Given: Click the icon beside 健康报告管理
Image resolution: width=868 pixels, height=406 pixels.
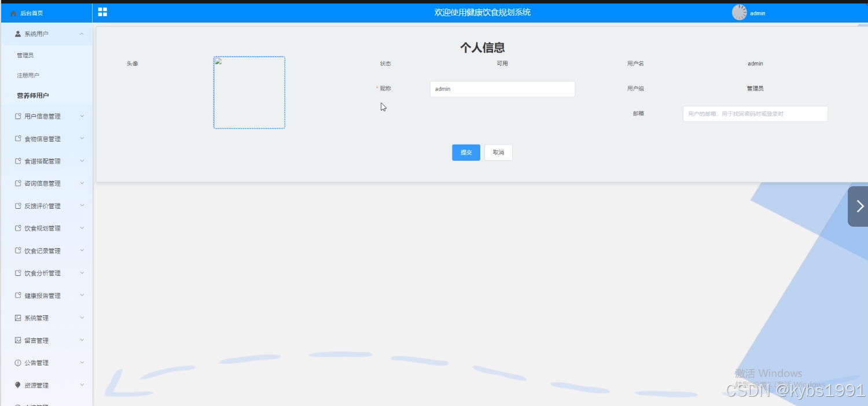Looking at the screenshot, I should pyautogui.click(x=18, y=296).
